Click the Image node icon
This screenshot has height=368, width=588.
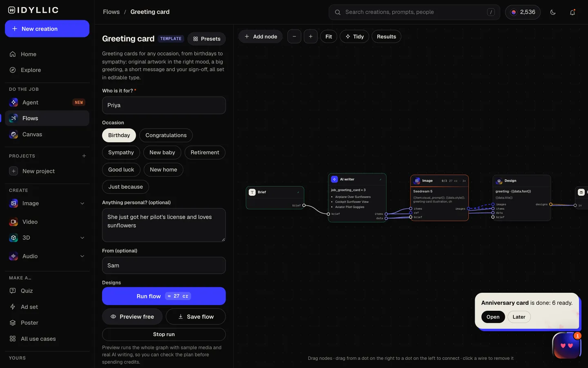[x=417, y=181]
